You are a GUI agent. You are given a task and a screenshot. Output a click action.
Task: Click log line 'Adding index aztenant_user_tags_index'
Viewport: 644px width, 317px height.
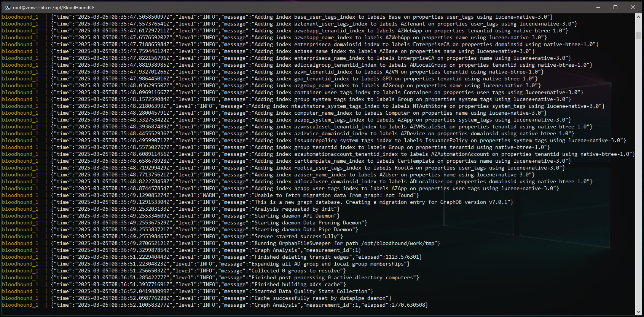click(x=290, y=24)
